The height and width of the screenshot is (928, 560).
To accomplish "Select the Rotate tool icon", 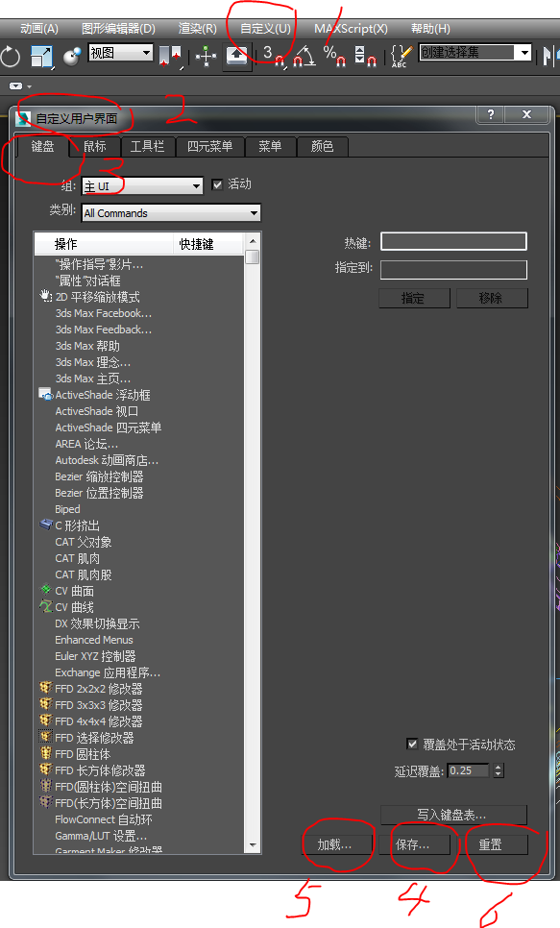I will pyautogui.click(x=10, y=57).
